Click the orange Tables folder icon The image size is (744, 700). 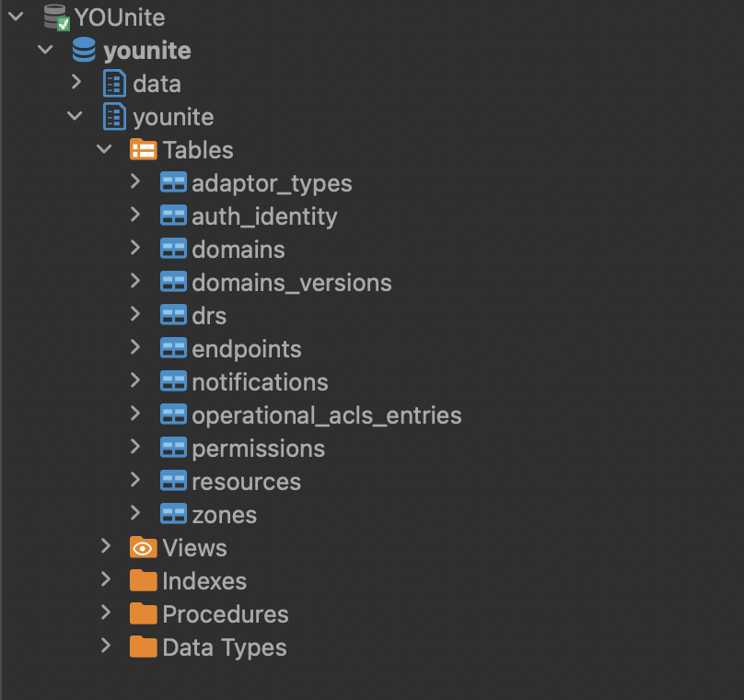click(x=143, y=150)
